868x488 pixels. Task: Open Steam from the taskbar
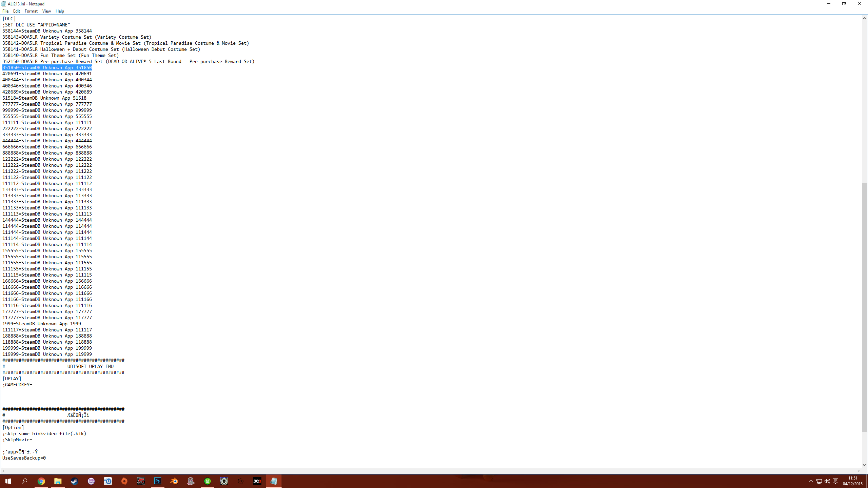click(74, 481)
